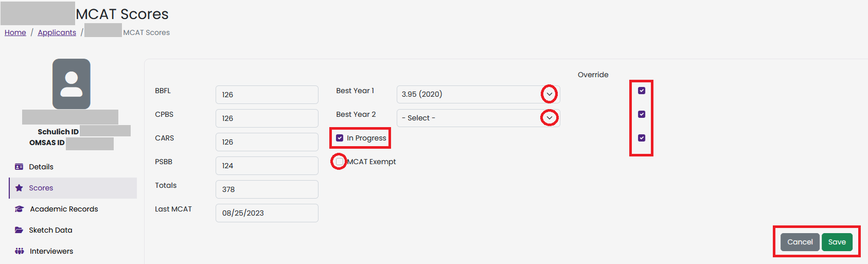Image resolution: width=868 pixels, height=264 pixels.
Task: Follow the Home breadcrumb link
Action: (15, 32)
